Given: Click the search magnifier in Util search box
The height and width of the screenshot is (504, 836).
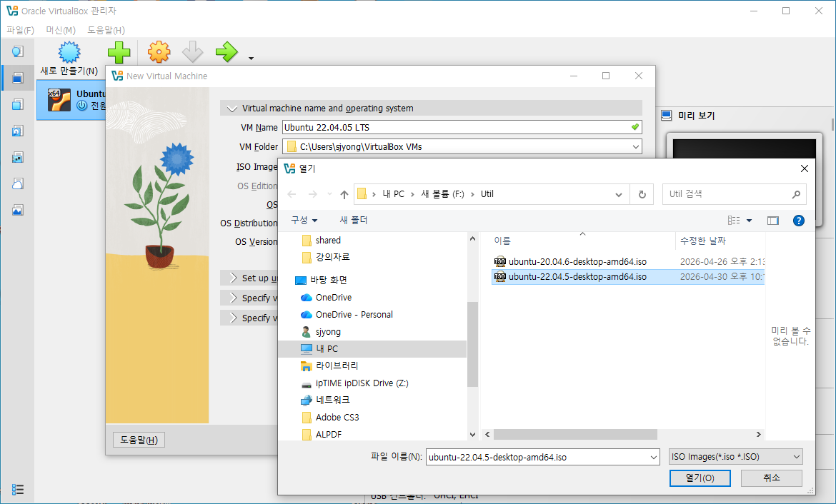Looking at the screenshot, I should tap(796, 194).
